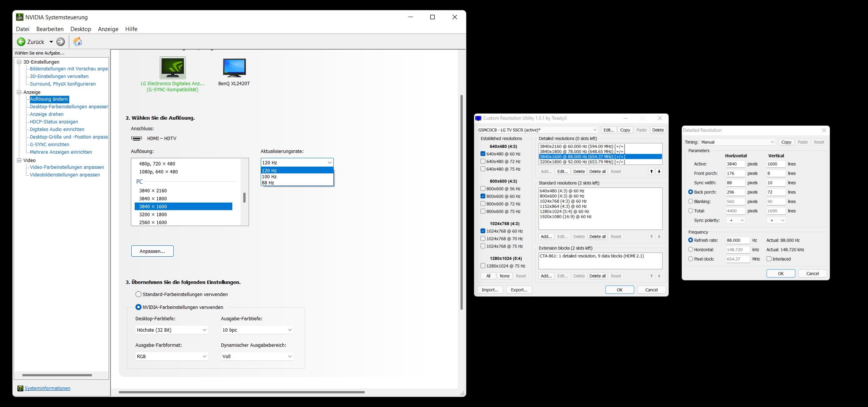This screenshot has height=407, width=868.
Task: Click Import... in Custom Resolution Utility
Action: pyautogui.click(x=490, y=290)
